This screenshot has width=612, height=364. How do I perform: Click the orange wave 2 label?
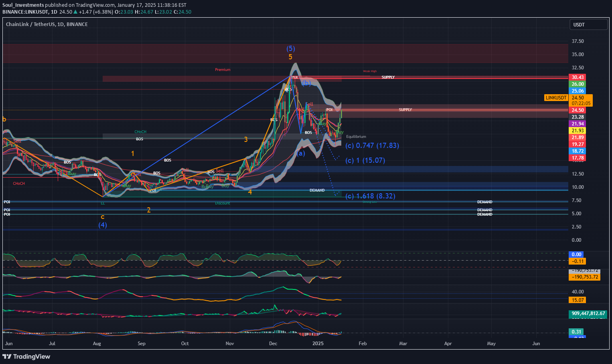point(148,210)
